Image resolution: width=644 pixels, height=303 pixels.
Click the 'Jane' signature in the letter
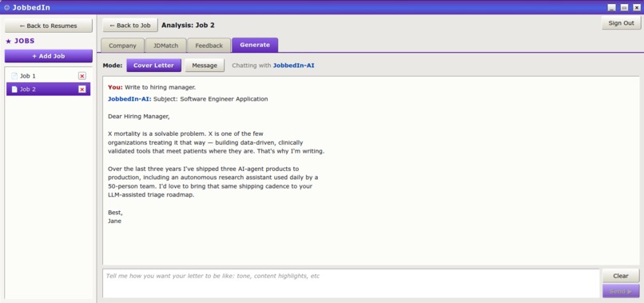(x=114, y=221)
